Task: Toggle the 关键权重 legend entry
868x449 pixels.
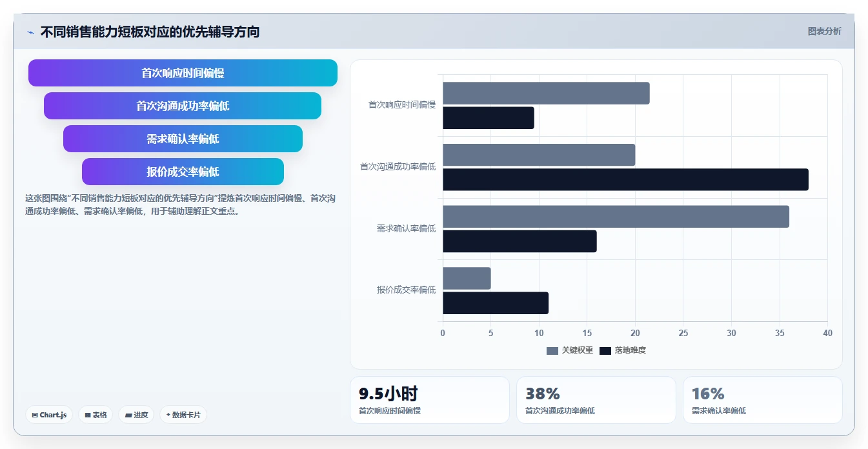Action: tap(569, 350)
